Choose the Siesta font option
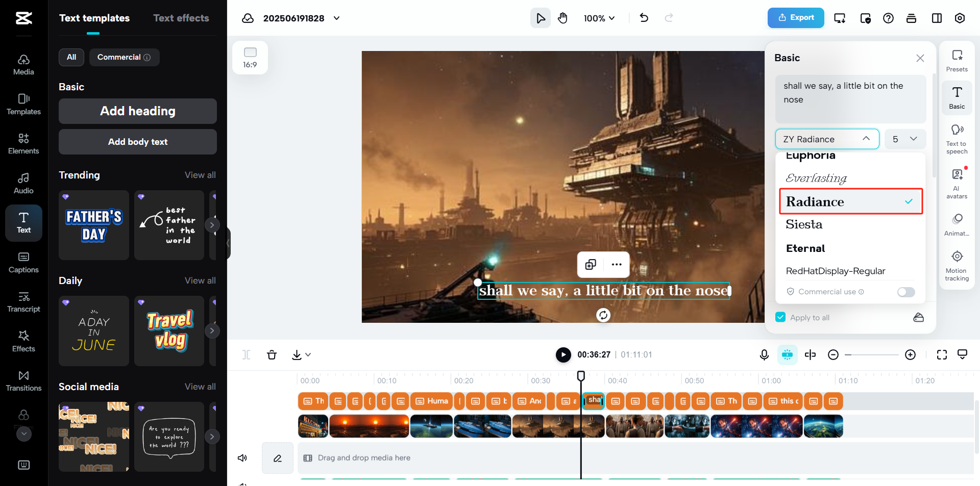The width and height of the screenshot is (980, 486). 851,224
